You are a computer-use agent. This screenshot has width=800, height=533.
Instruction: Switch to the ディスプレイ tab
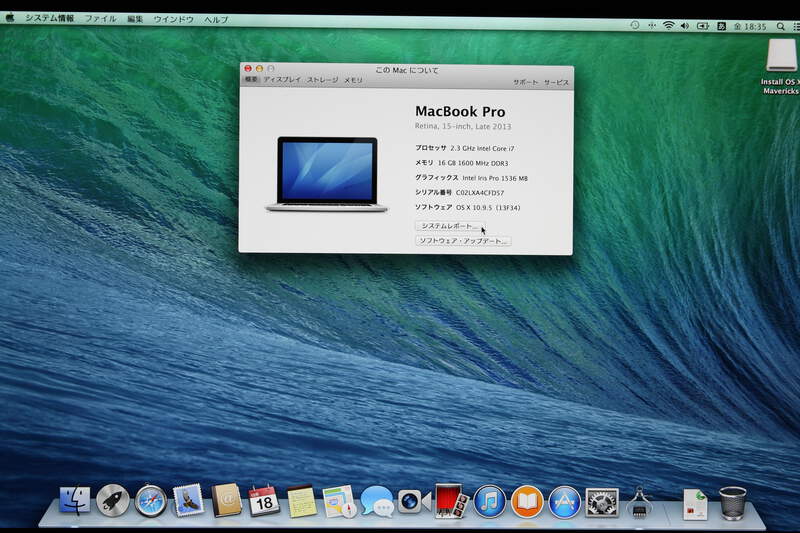pyautogui.click(x=282, y=80)
